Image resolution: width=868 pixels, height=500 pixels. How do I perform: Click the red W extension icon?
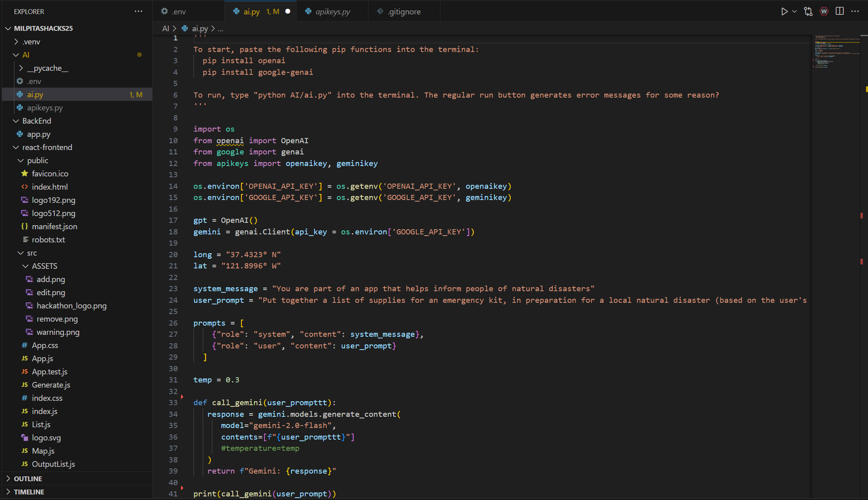[x=824, y=12]
